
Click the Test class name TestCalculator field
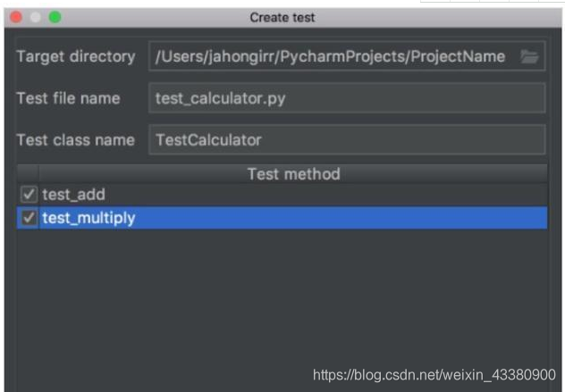click(347, 139)
